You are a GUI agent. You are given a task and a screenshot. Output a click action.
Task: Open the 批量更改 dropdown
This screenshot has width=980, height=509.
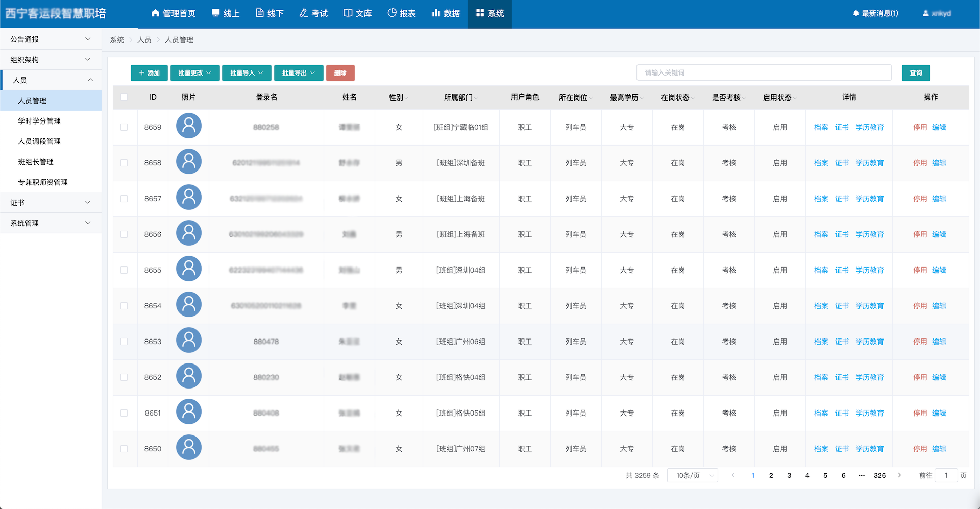tap(195, 73)
